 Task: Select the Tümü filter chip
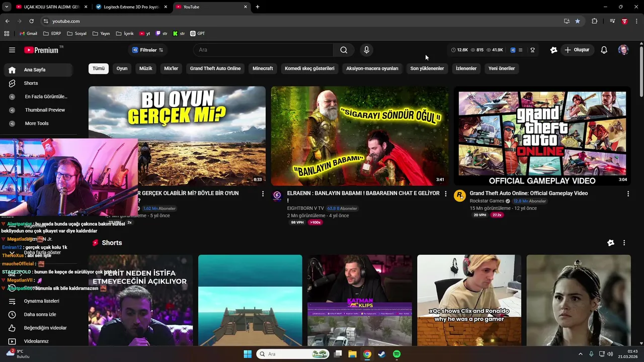coord(99,68)
